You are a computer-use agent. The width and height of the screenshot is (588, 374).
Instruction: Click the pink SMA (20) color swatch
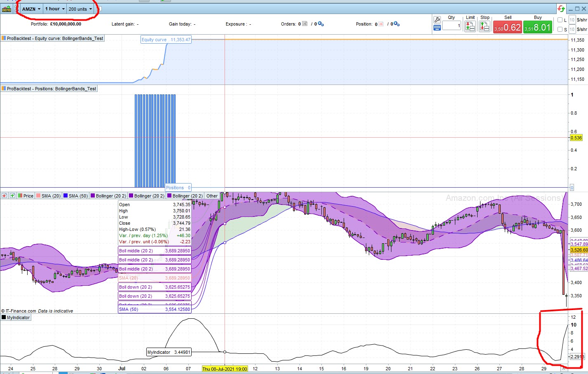[38, 196]
